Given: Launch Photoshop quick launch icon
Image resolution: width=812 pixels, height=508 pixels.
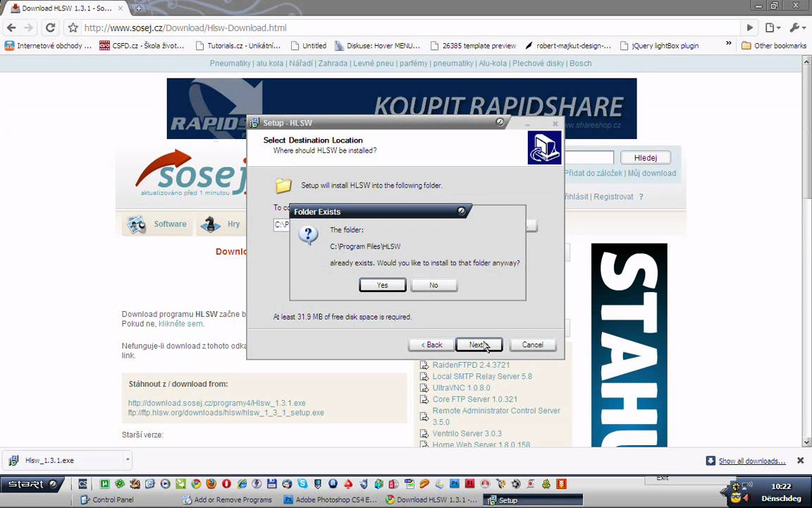Looking at the screenshot, I should (455, 484).
